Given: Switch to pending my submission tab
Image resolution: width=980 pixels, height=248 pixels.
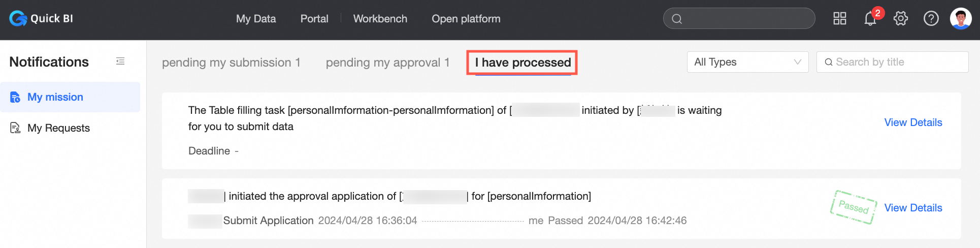Looking at the screenshot, I should [231, 63].
